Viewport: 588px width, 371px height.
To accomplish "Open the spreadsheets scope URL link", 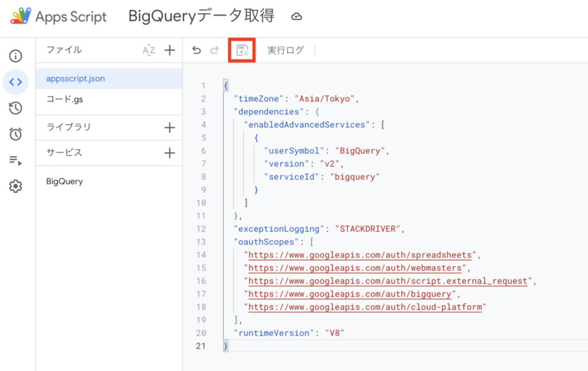I will (360, 255).
